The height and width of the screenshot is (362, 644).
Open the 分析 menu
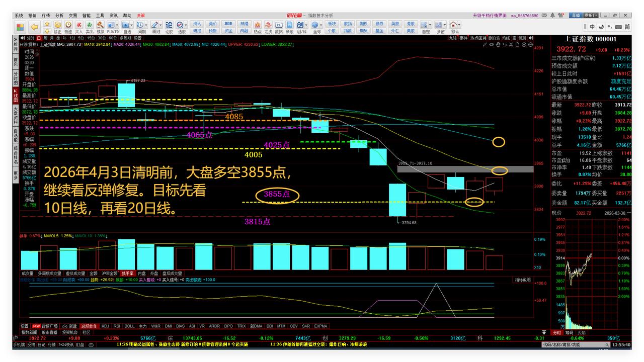[59, 16]
